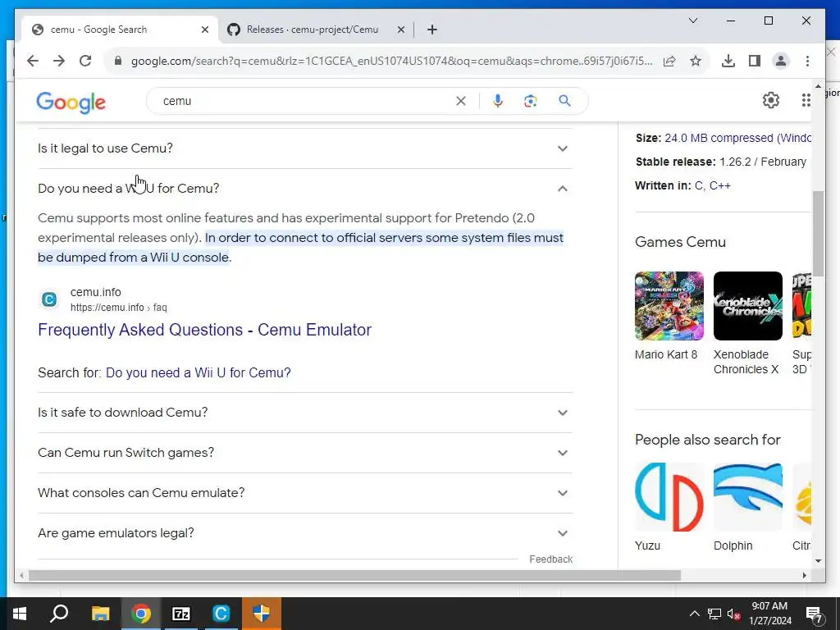Image resolution: width=840 pixels, height=630 pixels.
Task: Share this page using the share icon
Action: [x=669, y=61]
